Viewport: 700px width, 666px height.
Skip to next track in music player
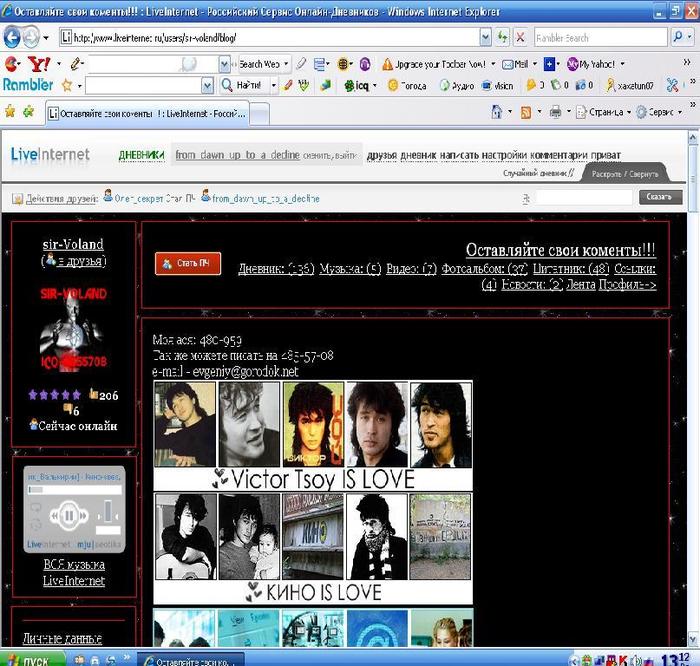point(83,516)
